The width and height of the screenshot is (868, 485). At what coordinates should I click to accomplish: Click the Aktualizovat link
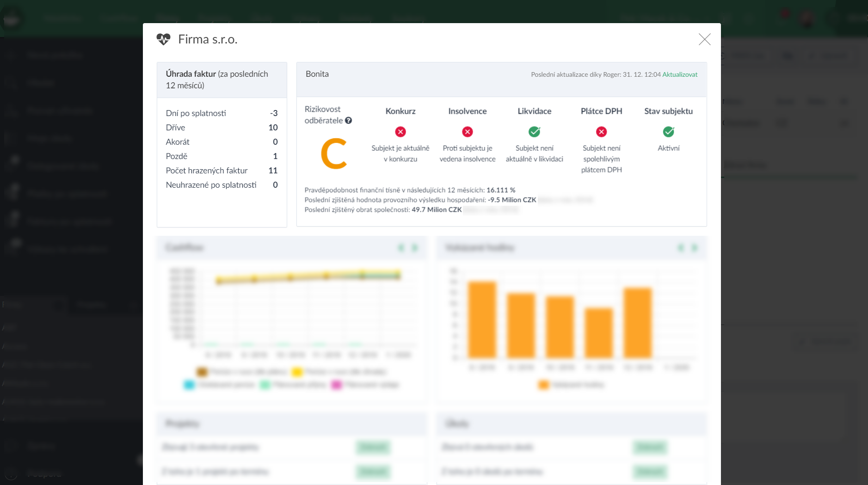[x=680, y=74]
